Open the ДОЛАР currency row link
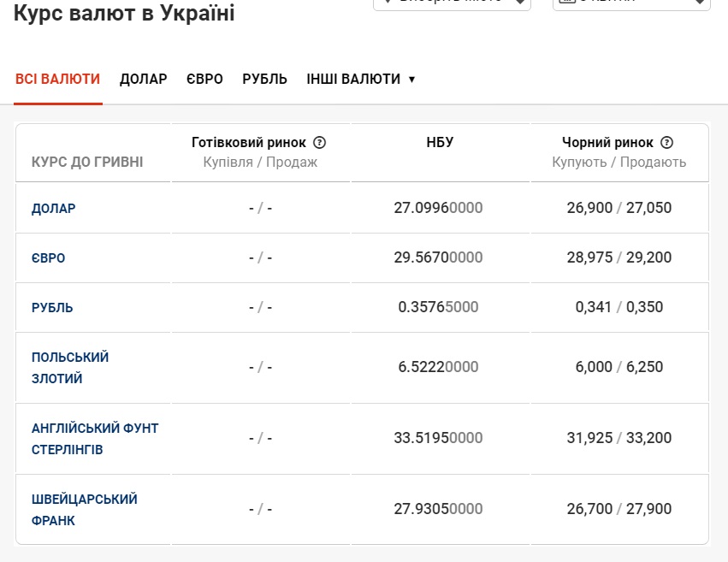728x562 pixels. point(54,208)
